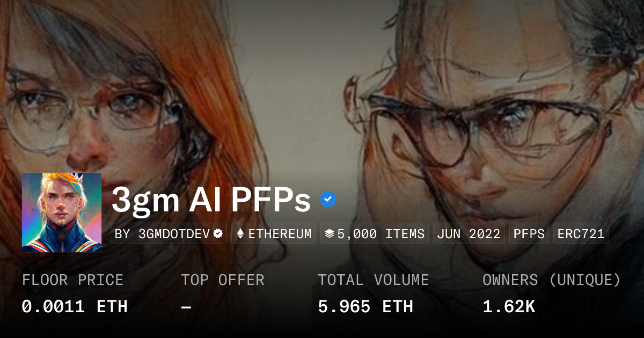
Task: Click the 0.0011 ETH floor value
Action: pyautogui.click(x=75, y=306)
